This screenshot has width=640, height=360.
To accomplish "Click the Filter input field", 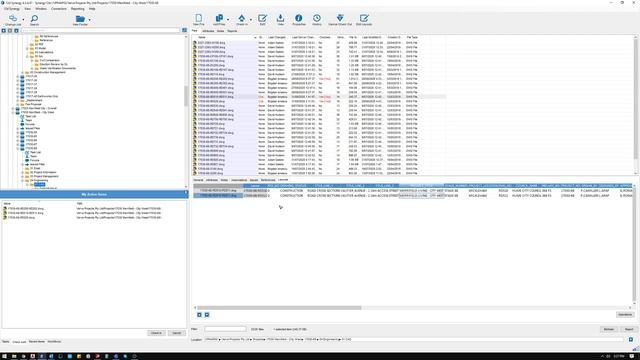I will point(225,329).
